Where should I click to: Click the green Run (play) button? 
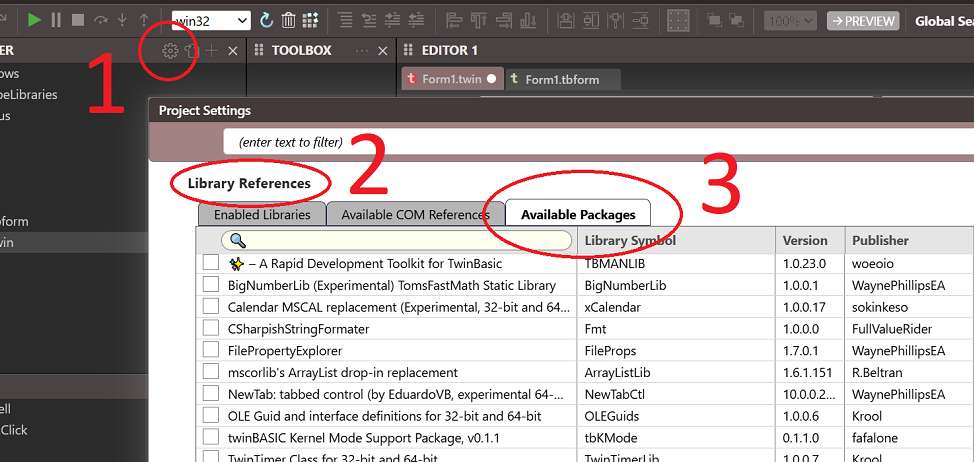tap(35, 20)
